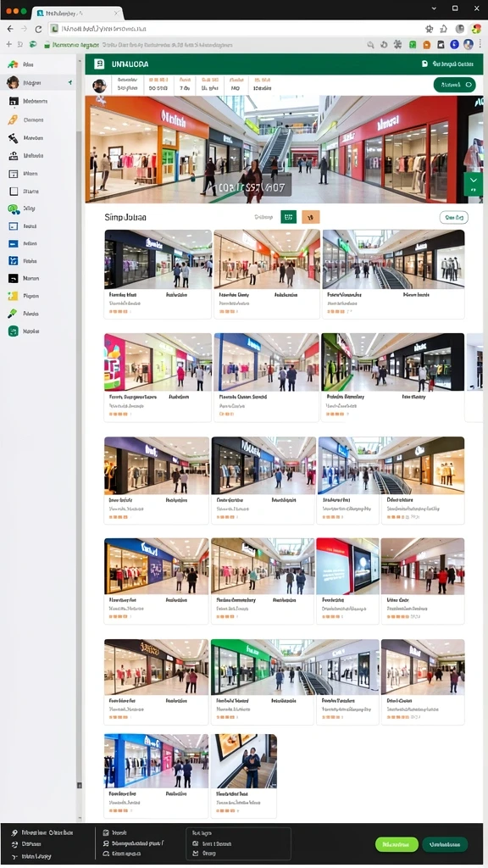The height and width of the screenshot is (868, 488).
Task: Select the sidebar item with the user avatar
Action: [x=39, y=82]
